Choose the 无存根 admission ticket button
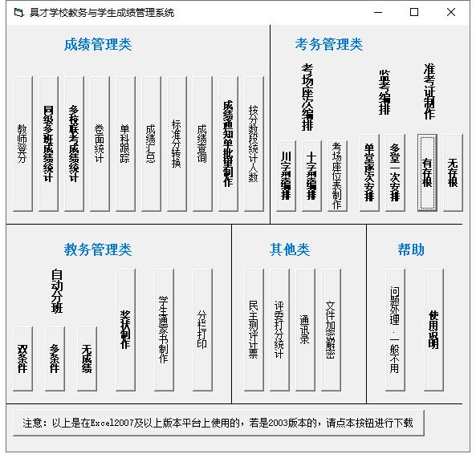This screenshot has width=476, height=458. pyautogui.click(x=453, y=172)
